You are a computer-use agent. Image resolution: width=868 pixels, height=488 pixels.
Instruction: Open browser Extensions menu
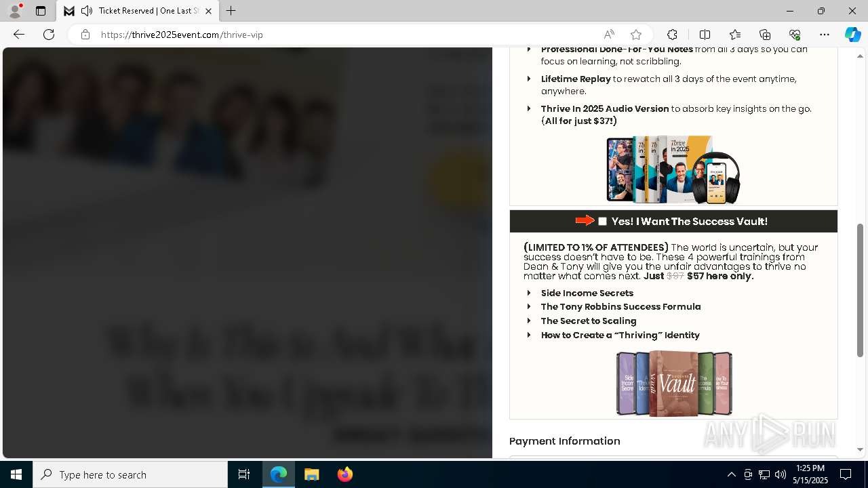(672, 35)
